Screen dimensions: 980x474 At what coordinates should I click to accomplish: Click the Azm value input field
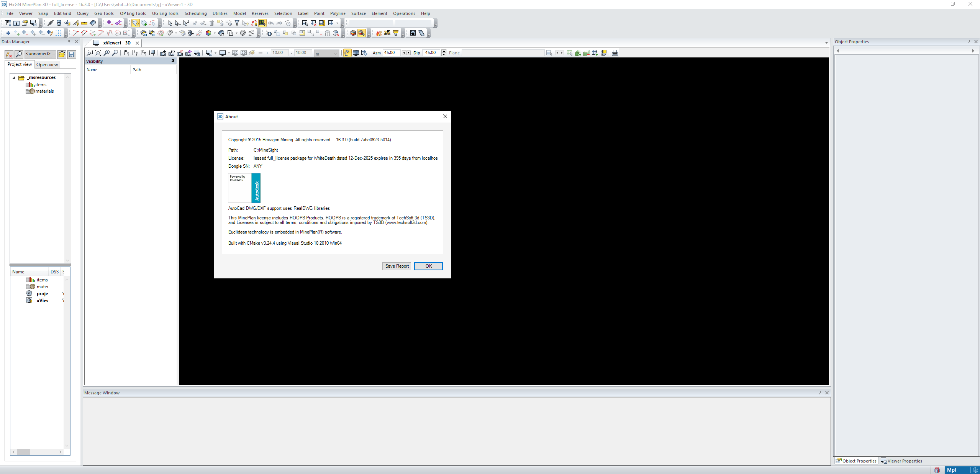(x=392, y=53)
